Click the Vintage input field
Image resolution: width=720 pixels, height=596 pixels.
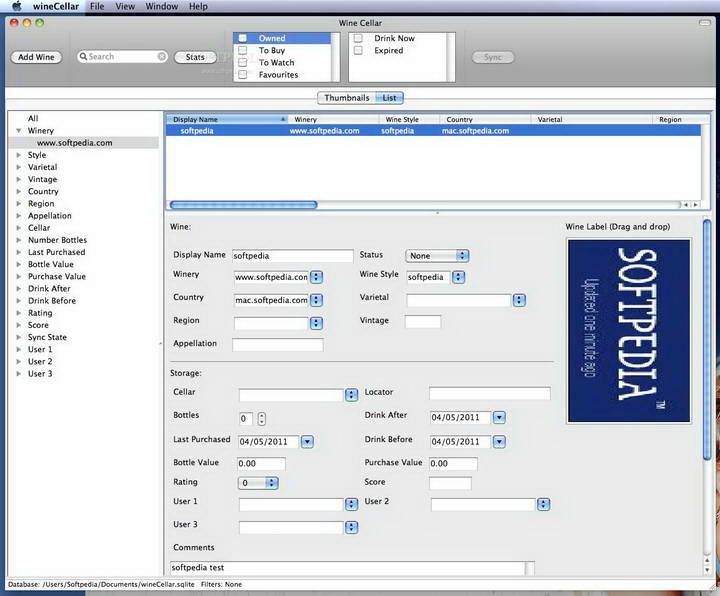(x=423, y=321)
